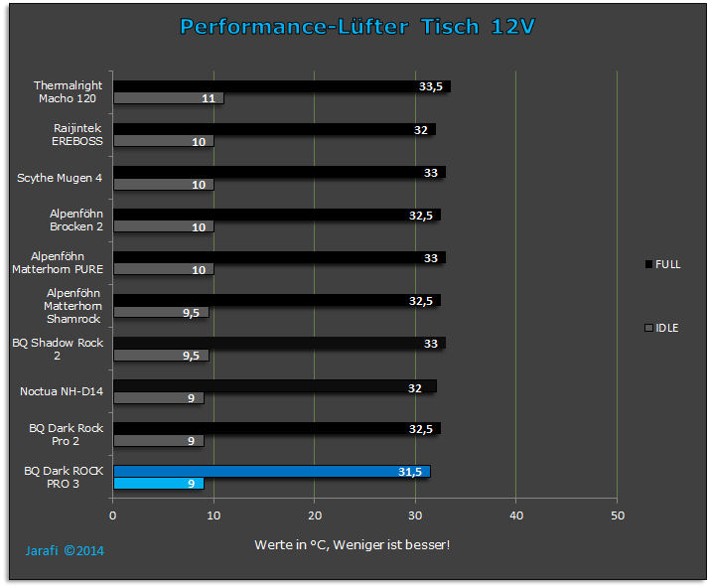Select Thermalright Macho 120 IDLE bar 11
Screen dimensions: 709x588
[x=169, y=98]
